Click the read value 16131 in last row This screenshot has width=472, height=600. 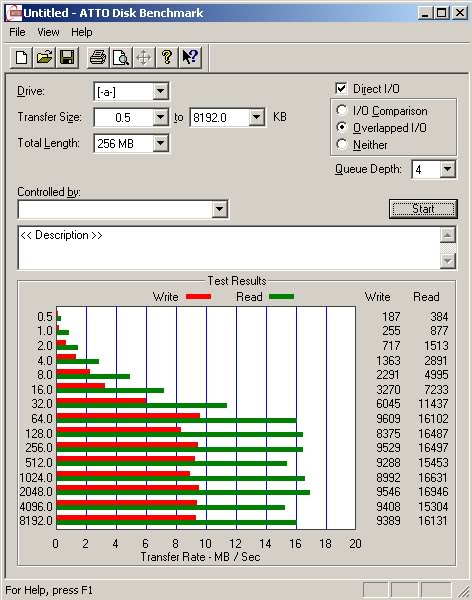click(x=433, y=521)
